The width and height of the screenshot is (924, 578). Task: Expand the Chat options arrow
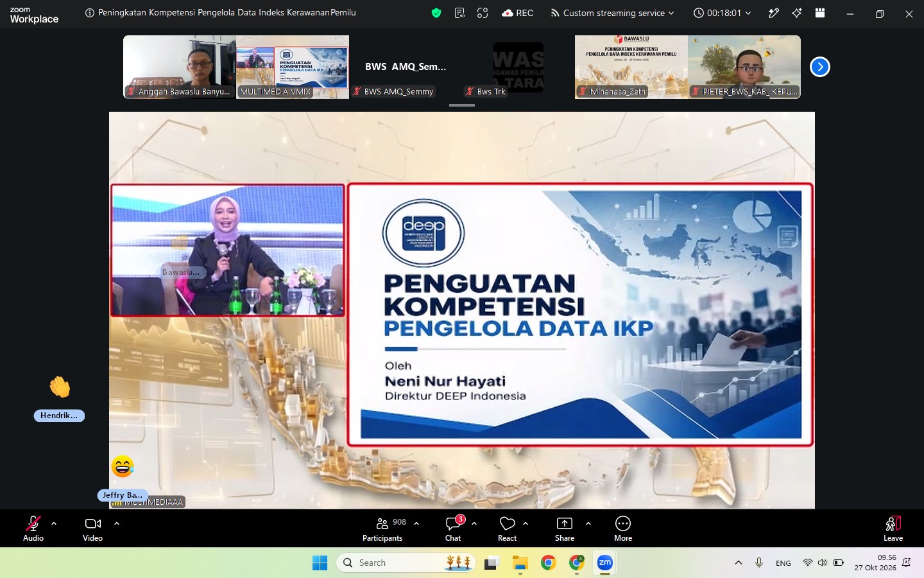(474, 523)
